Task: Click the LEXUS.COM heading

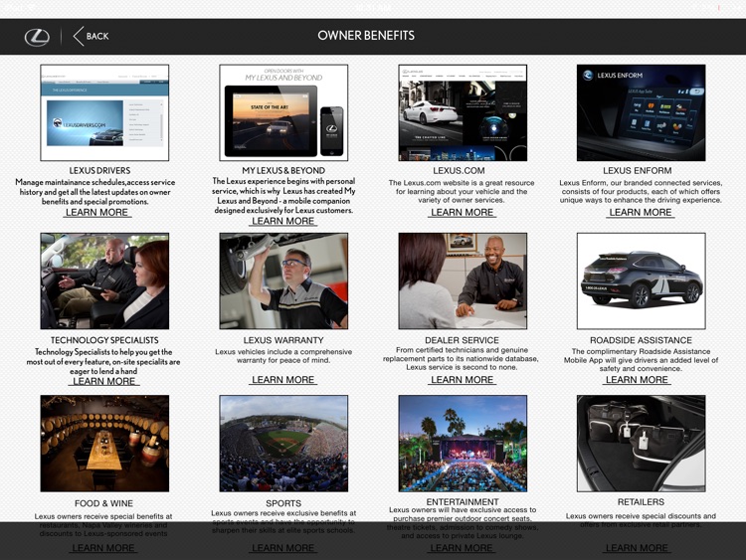Action: pyautogui.click(x=460, y=171)
